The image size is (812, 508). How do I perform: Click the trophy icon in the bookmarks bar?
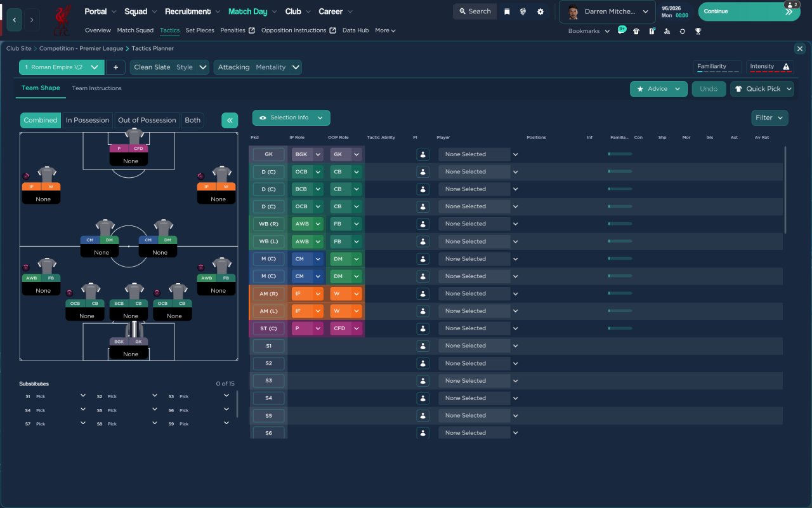pyautogui.click(x=698, y=30)
